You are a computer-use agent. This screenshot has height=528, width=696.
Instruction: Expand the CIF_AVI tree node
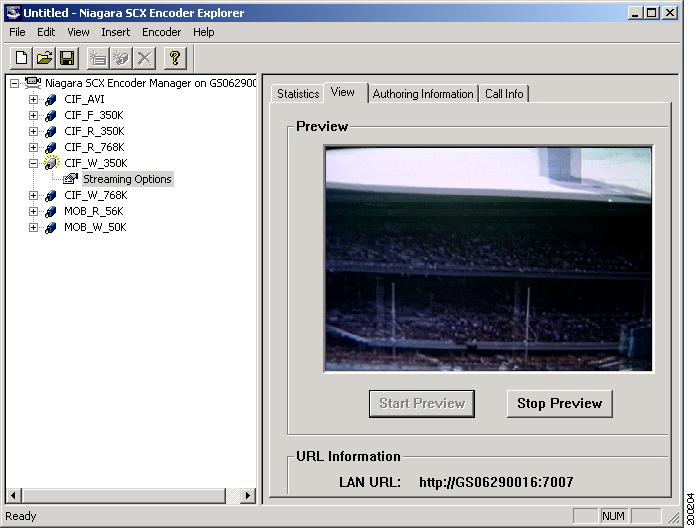pos(33,99)
